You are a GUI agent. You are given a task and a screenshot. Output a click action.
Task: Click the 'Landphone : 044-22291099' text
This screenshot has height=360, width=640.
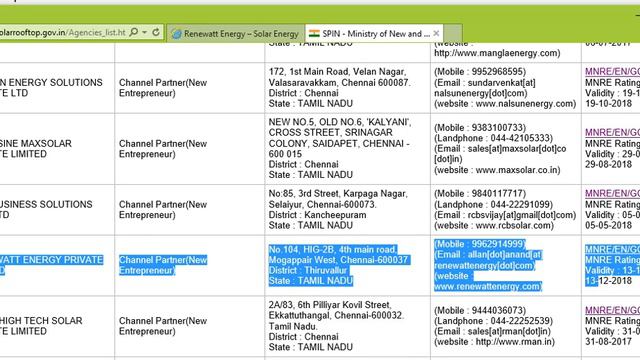click(493, 204)
